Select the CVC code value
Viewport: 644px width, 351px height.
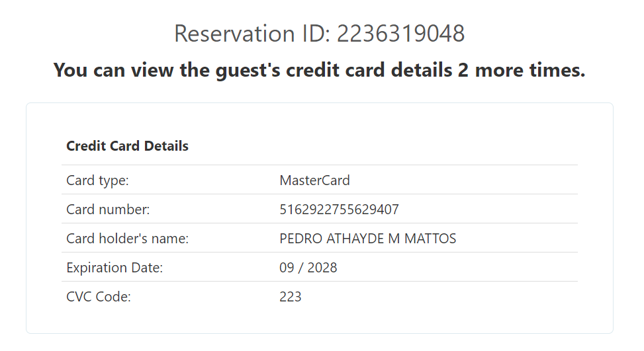(291, 297)
